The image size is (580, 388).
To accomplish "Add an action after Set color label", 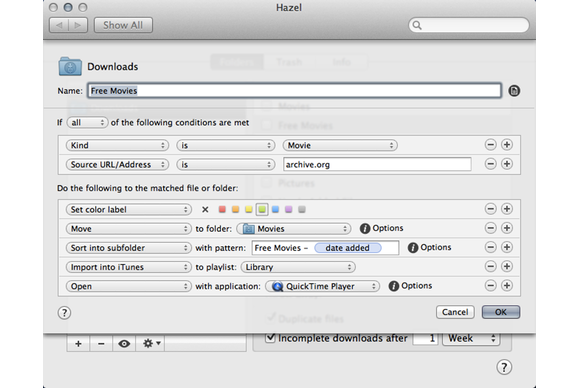I will (x=507, y=209).
